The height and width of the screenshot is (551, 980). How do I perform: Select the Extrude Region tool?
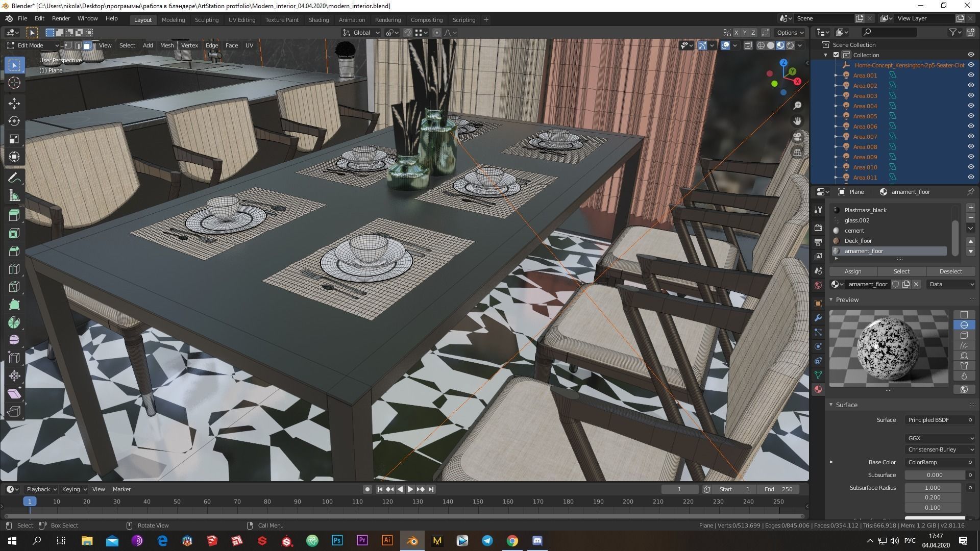[x=14, y=215]
